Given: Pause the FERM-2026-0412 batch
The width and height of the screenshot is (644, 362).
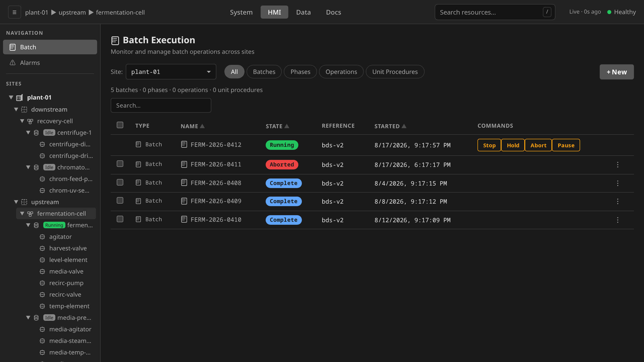Looking at the screenshot, I should pyautogui.click(x=566, y=145).
